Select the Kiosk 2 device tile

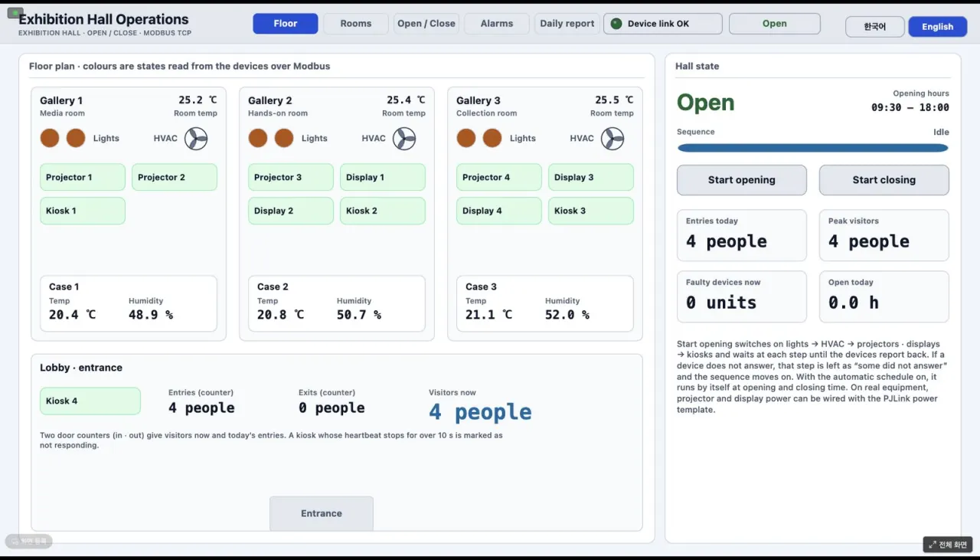(383, 211)
